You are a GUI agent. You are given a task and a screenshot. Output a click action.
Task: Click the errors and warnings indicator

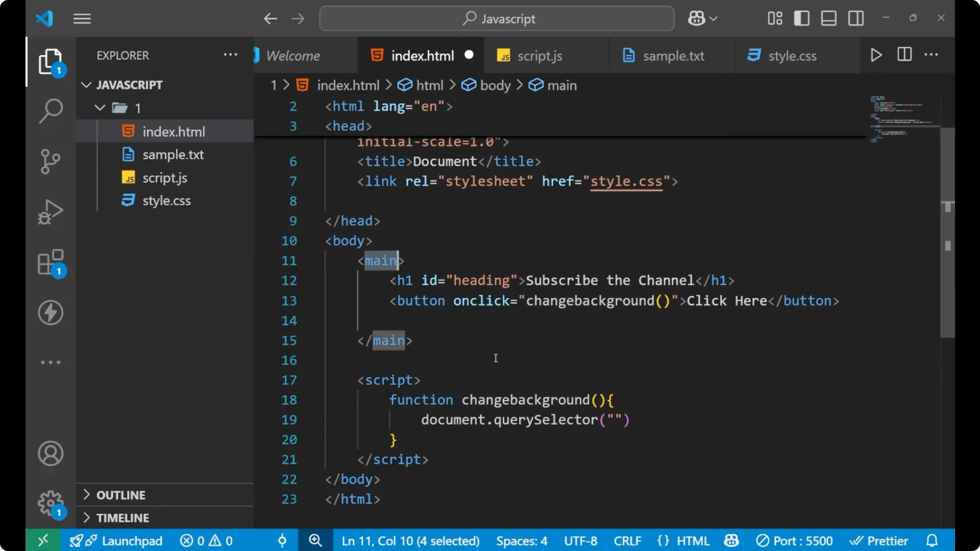pos(206,540)
